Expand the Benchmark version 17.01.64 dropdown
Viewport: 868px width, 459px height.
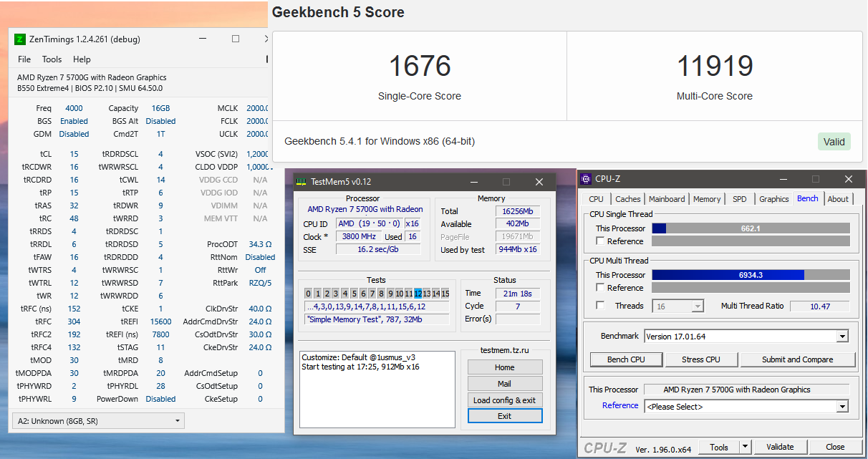point(746,336)
